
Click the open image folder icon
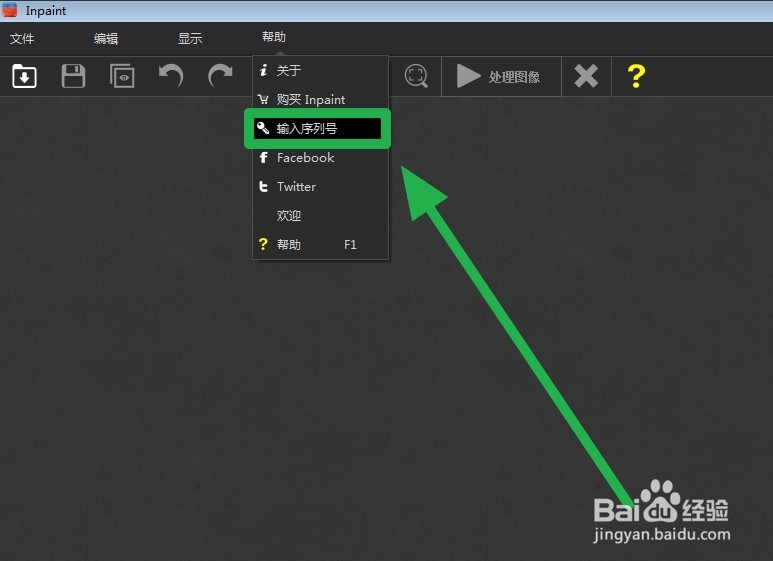coord(24,76)
